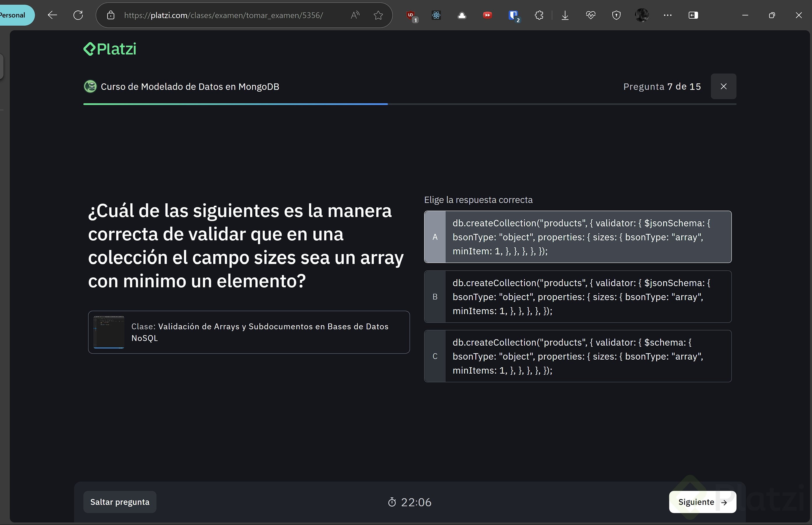Choose answer option B with minItems

pyautogui.click(x=578, y=297)
